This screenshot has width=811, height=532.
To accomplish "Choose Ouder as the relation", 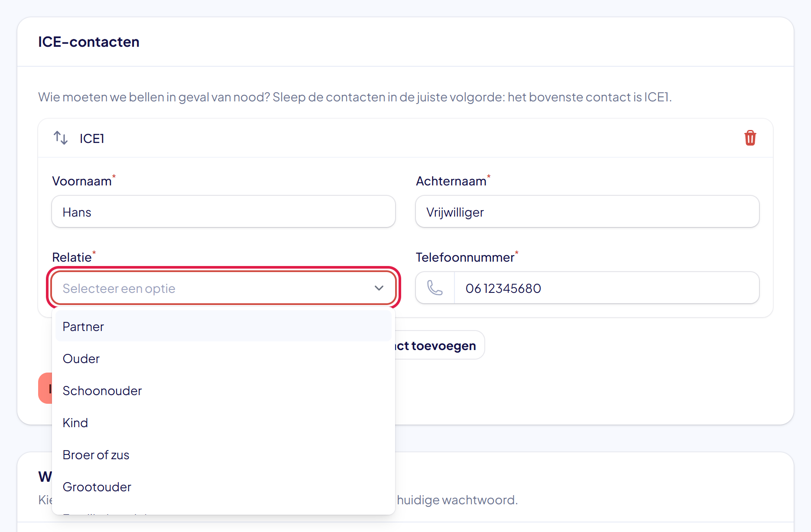I will (224, 358).
